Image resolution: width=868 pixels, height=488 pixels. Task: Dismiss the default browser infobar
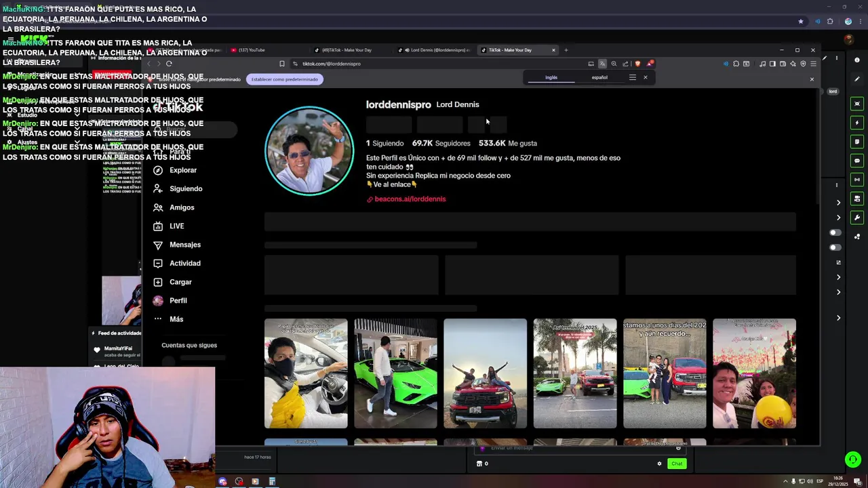pos(812,79)
